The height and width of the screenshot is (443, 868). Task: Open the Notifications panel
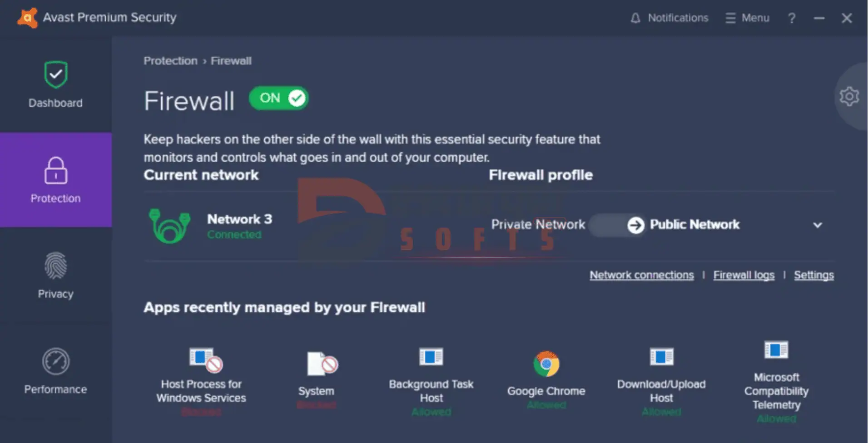pos(670,18)
